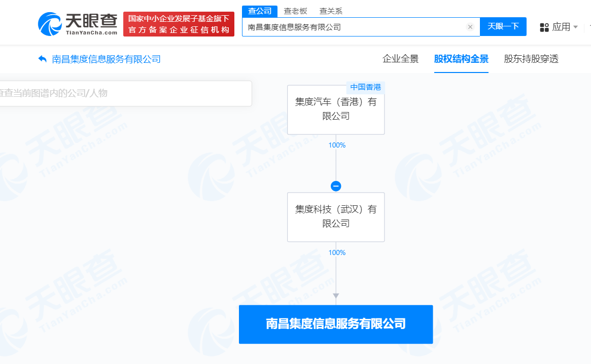Switch to the 股东持股穿透 tab
This screenshot has width=591, height=364.
coord(531,59)
